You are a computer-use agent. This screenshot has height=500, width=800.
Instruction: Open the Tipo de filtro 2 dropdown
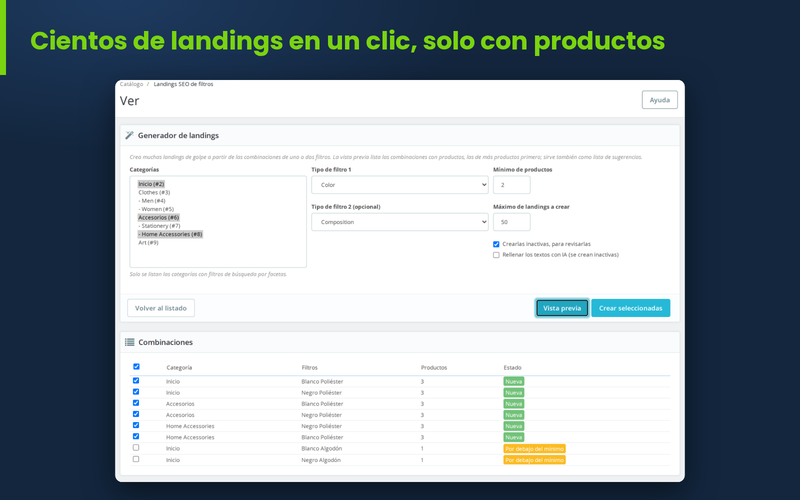pos(399,222)
